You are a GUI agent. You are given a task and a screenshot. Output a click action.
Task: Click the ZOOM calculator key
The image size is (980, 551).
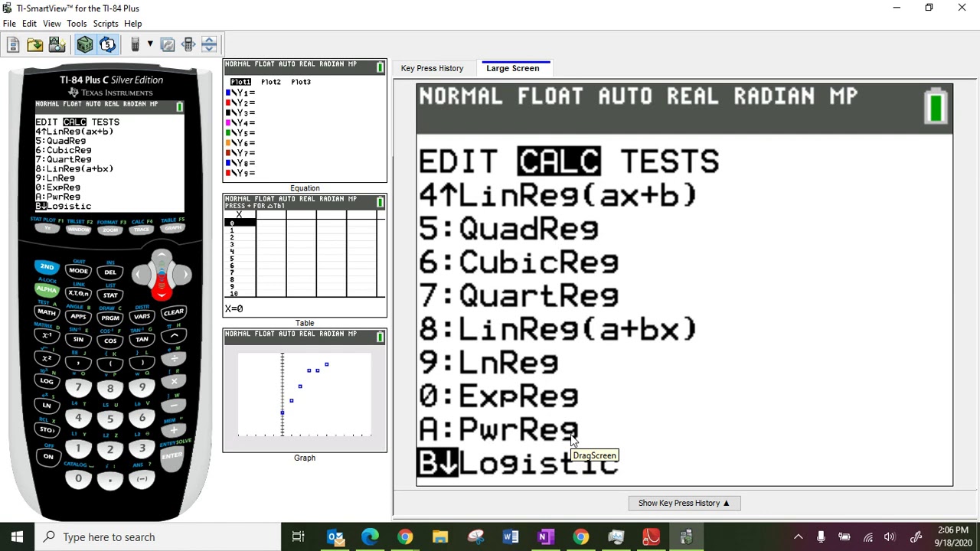(110, 230)
